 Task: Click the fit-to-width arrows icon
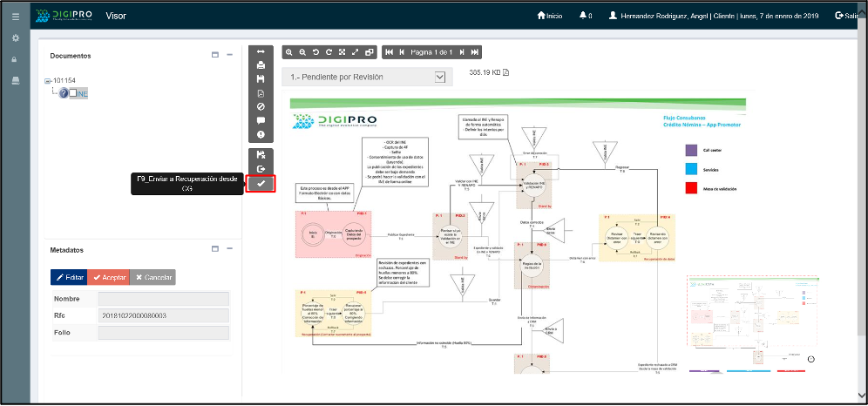tap(261, 51)
